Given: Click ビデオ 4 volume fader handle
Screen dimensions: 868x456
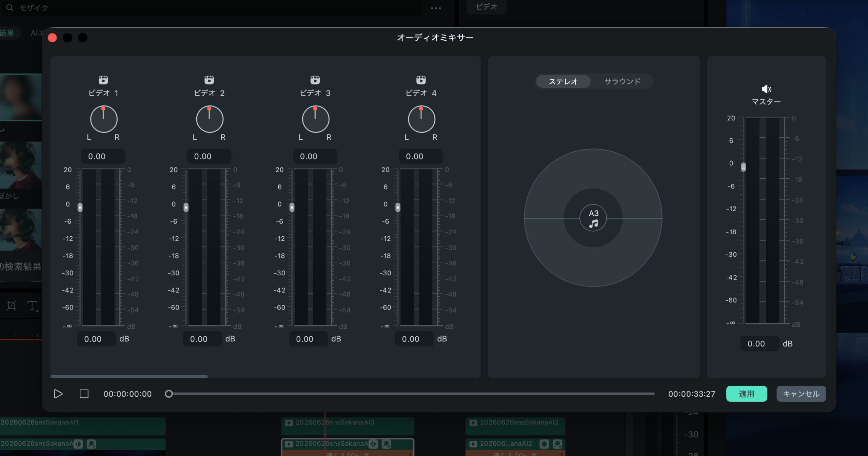Looking at the screenshot, I should coord(398,207).
